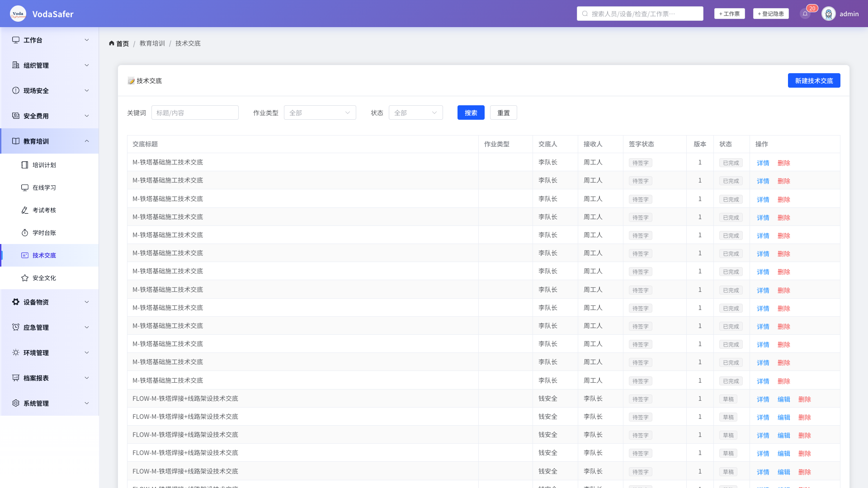Click the admin avatar icon
This screenshot has height=488, width=868.
[x=829, y=14]
